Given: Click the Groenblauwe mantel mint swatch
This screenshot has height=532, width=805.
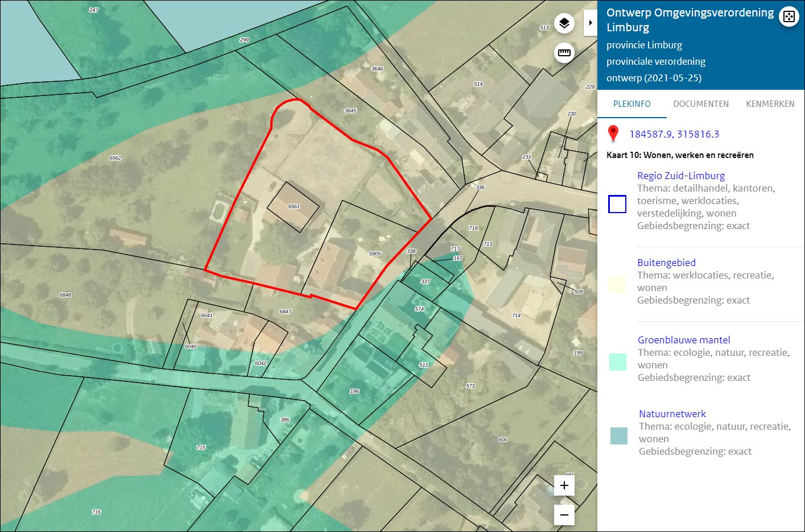Looking at the screenshot, I should point(617,362).
